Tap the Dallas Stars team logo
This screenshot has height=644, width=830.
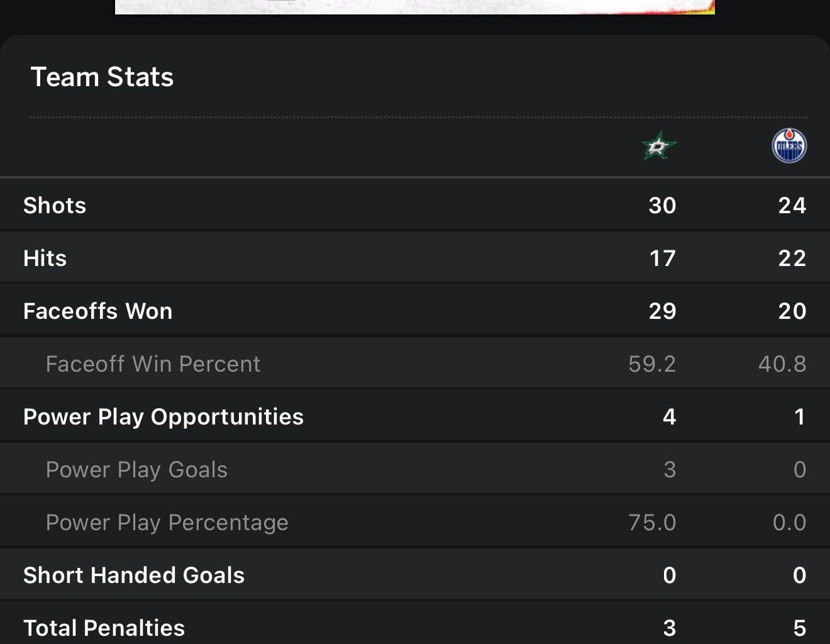coord(659,147)
